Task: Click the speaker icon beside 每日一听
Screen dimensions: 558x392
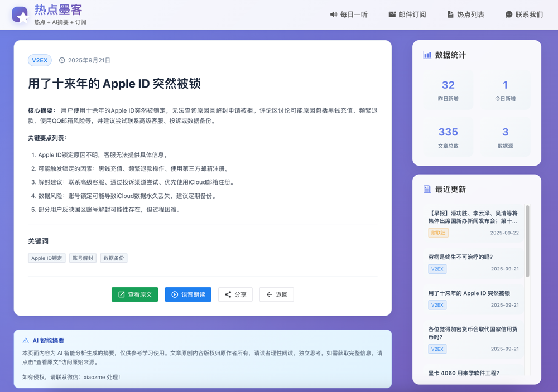Action: pyautogui.click(x=333, y=14)
